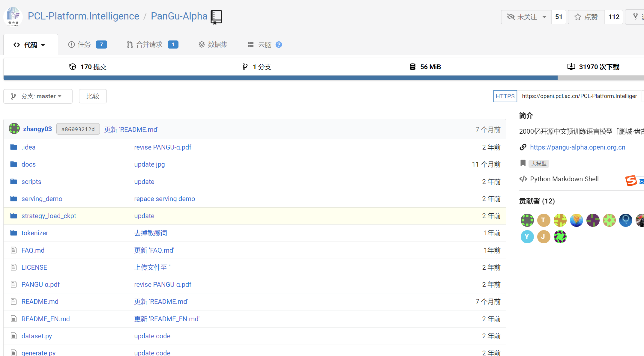Open the 1 分支 branches view

click(257, 67)
